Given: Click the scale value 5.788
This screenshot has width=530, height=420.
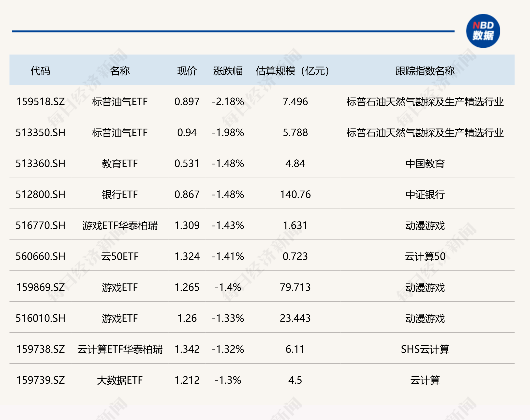Looking at the screenshot, I should (295, 133).
